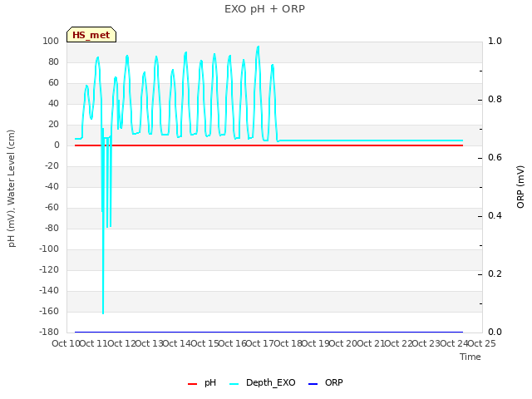Click the 0.6 tick on right axis

tap(495, 158)
